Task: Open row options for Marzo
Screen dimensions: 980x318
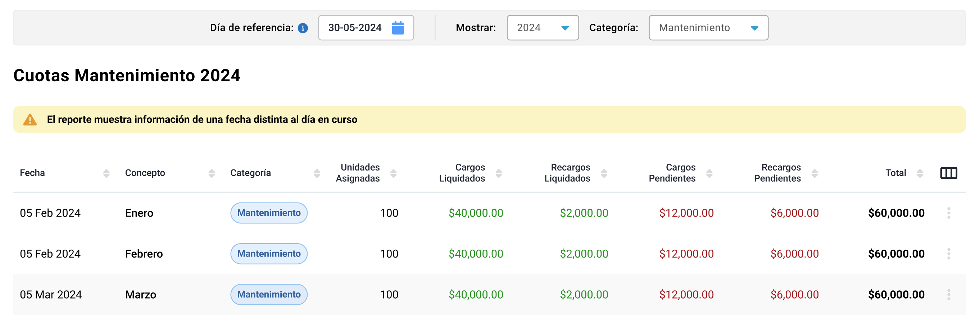Action: pyautogui.click(x=948, y=294)
